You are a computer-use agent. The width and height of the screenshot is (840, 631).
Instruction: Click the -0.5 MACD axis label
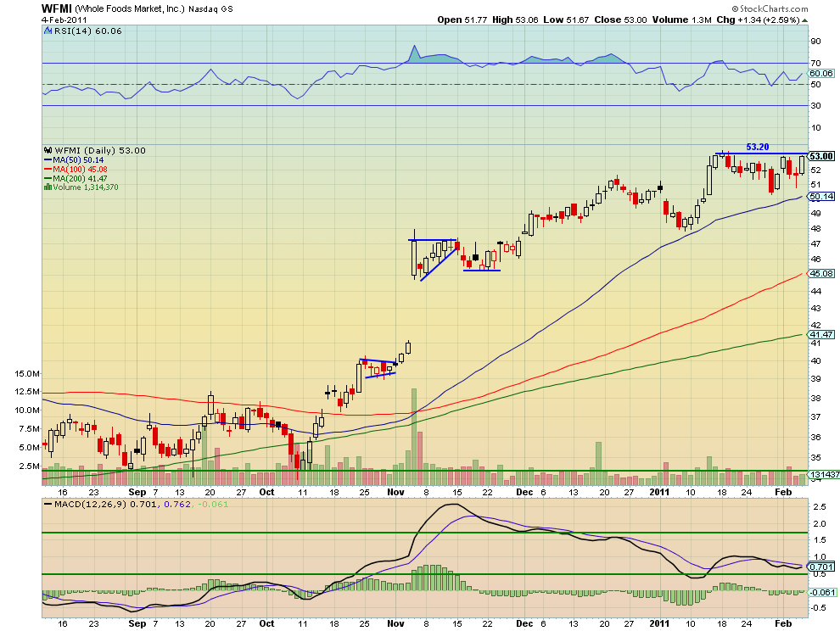click(818, 607)
